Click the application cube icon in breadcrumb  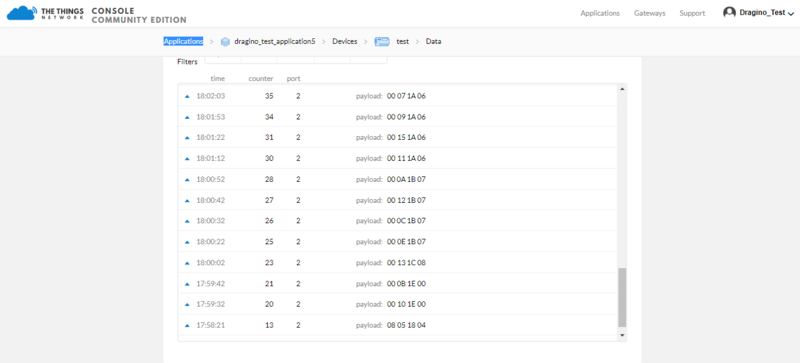226,42
